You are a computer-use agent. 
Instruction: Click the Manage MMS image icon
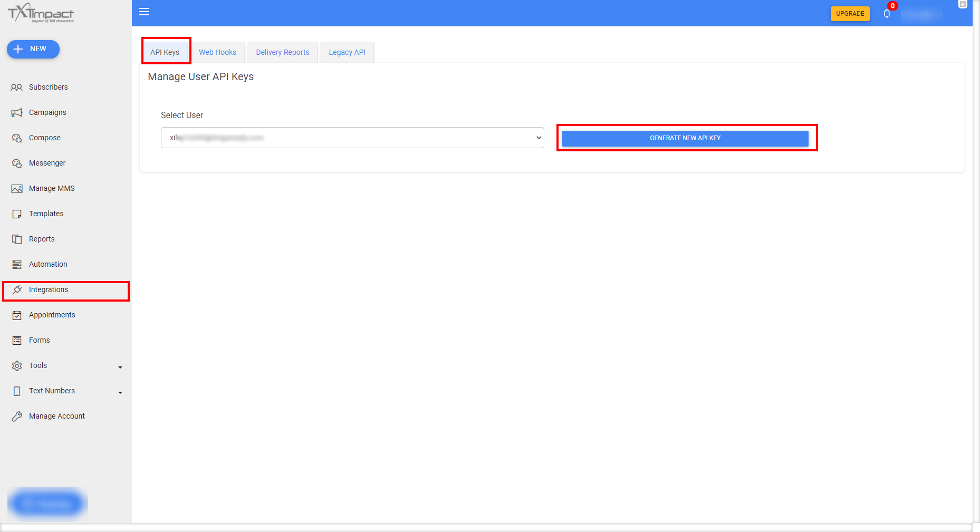coord(17,189)
